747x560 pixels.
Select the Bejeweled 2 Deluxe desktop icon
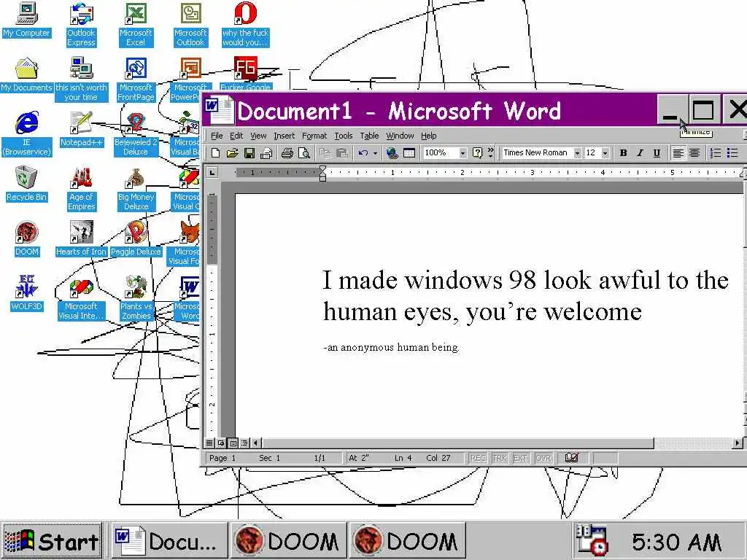point(136,135)
